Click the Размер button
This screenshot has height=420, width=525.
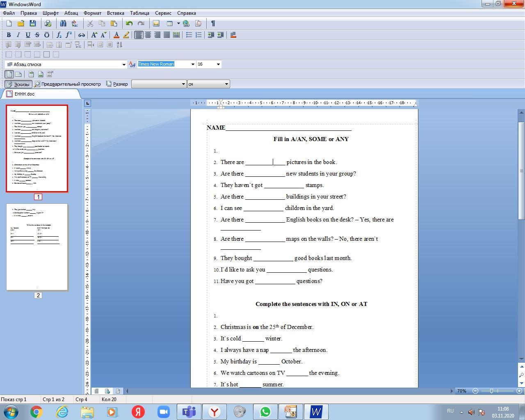click(x=117, y=84)
